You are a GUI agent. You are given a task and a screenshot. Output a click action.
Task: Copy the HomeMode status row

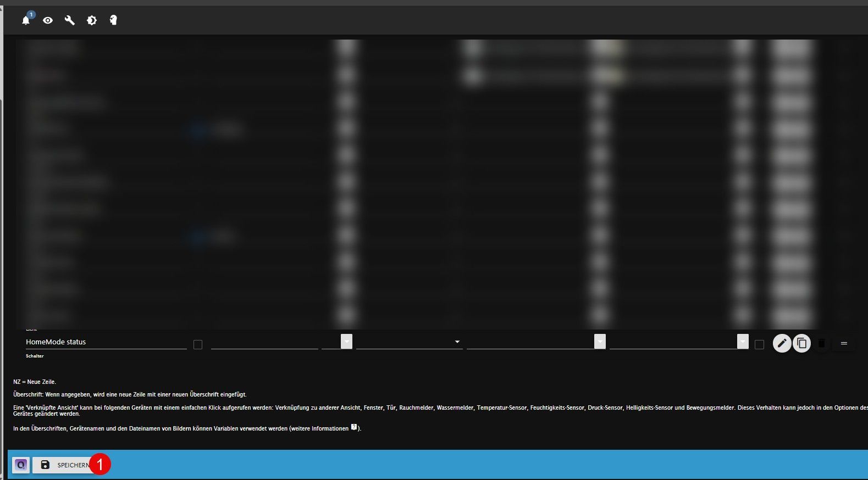[x=801, y=343]
